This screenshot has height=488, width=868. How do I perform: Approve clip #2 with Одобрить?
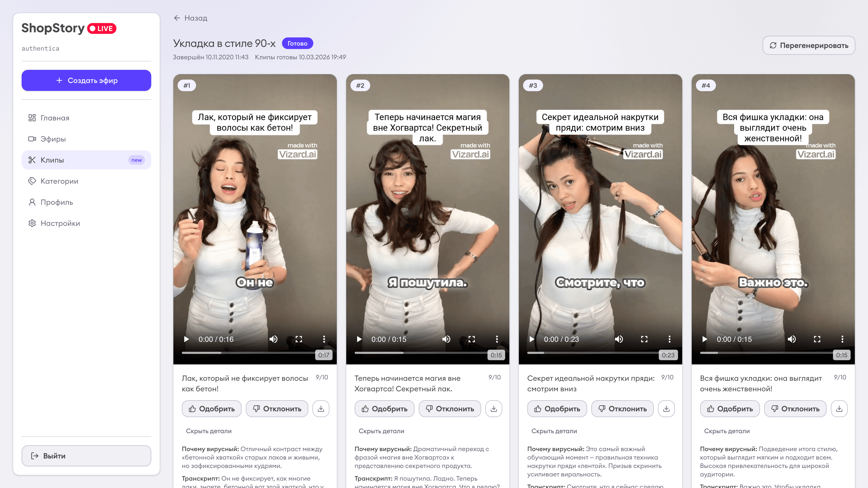point(384,408)
